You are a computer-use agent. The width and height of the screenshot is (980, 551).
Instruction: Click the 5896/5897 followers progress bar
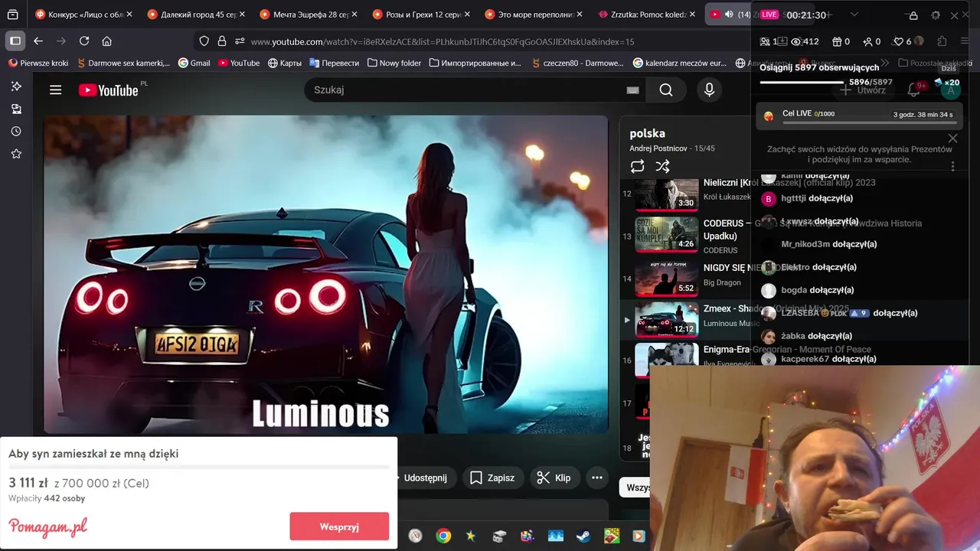[802, 82]
